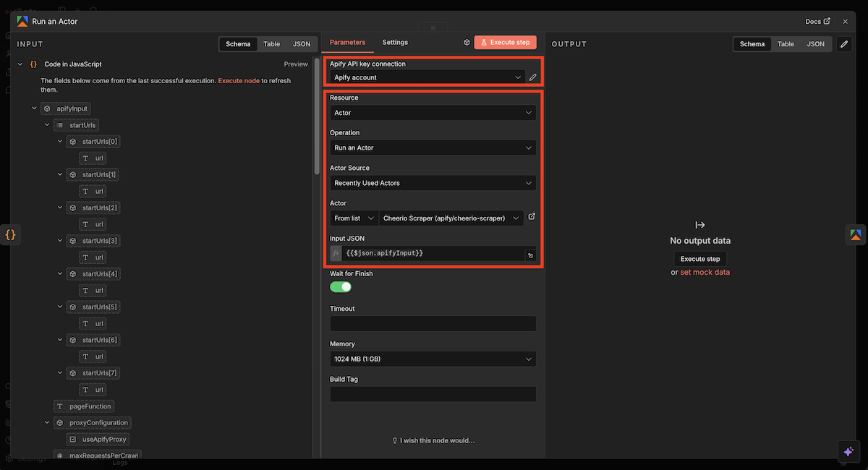This screenshot has width=868, height=470.
Task: Disable the Wait for Finish toggle
Action: click(x=341, y=287)
